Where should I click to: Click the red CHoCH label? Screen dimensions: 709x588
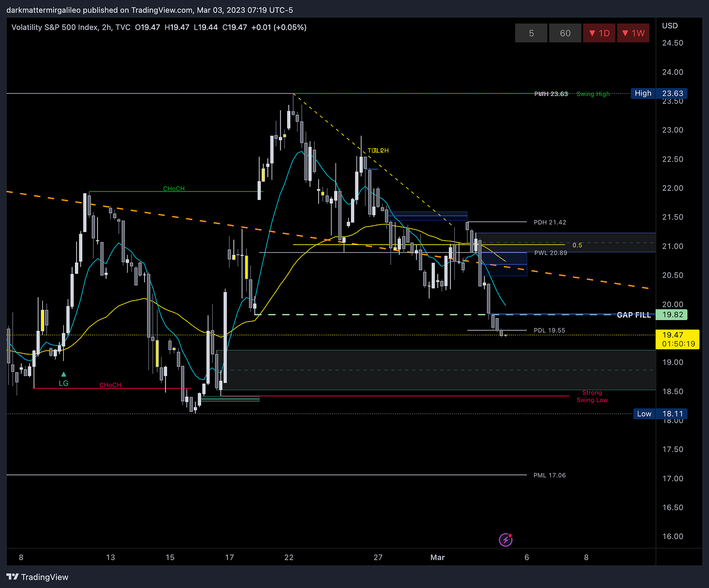tap(110, 385)
